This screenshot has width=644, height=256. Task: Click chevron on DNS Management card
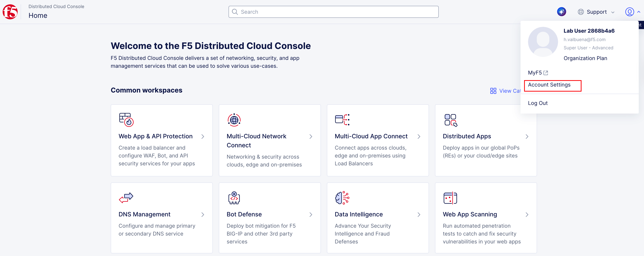pos(203,215)
